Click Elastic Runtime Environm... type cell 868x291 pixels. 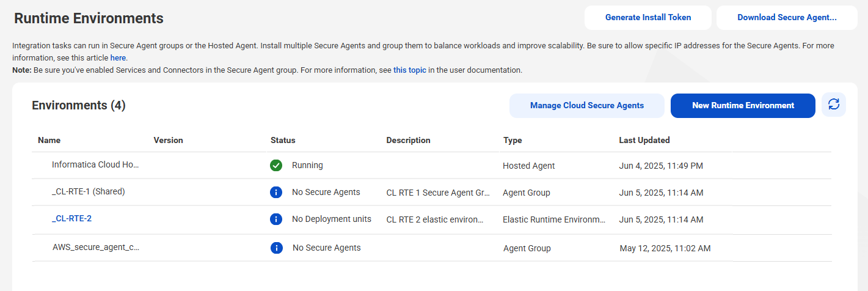coord(555,220)
